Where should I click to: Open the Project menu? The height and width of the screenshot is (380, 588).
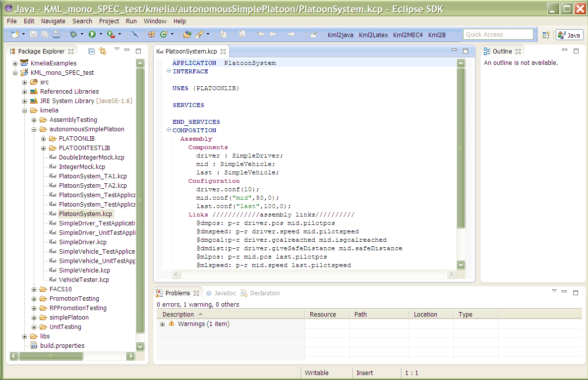click(x=109, y=21)
